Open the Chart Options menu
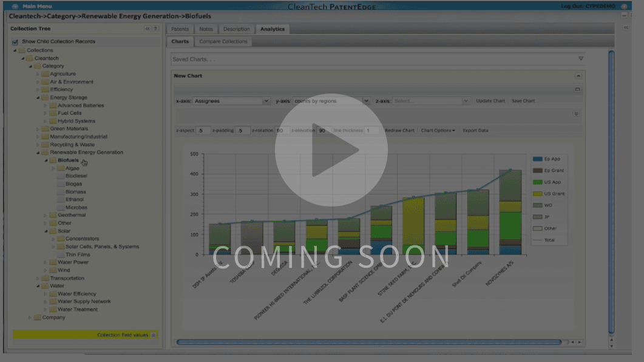The height and width of the screenshot is (362, 644). 438,131
